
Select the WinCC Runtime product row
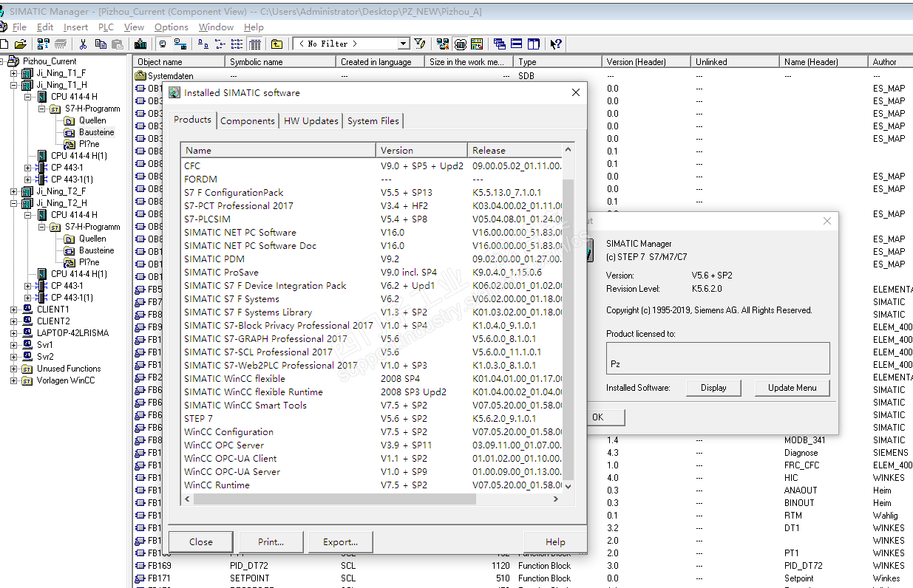point(371,485)
